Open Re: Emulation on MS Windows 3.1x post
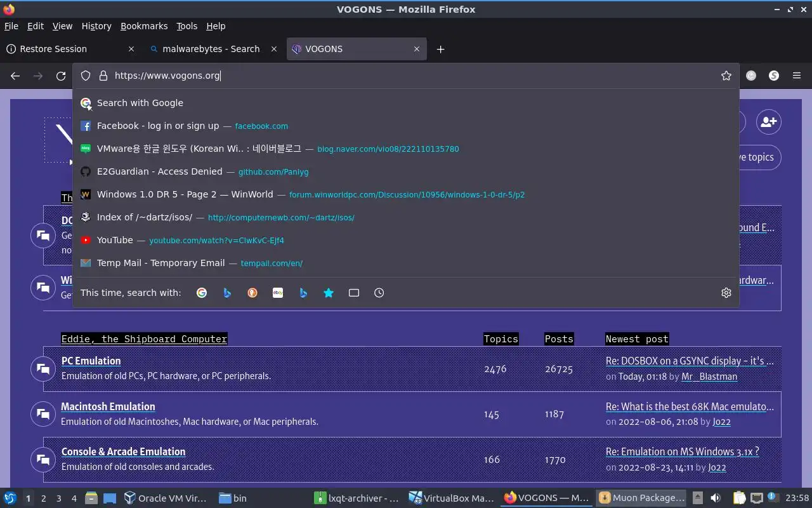 tap(683, 451)
